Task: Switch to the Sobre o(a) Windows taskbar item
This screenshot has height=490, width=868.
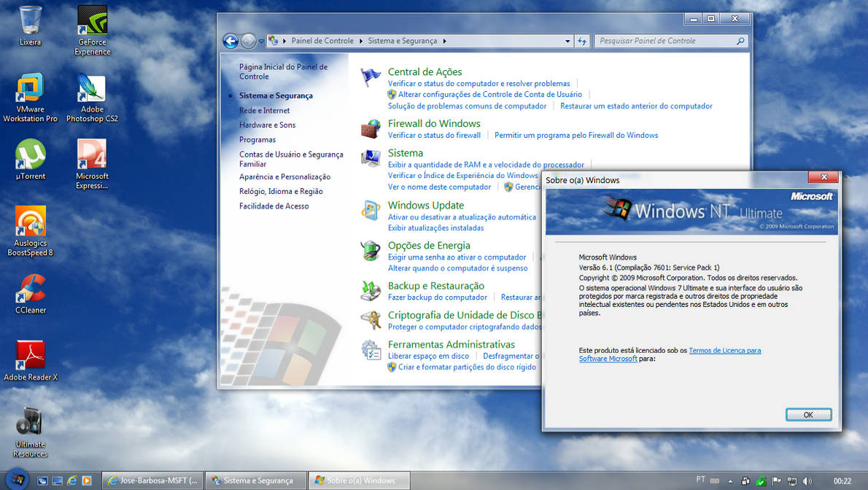Action: [357, 481]
